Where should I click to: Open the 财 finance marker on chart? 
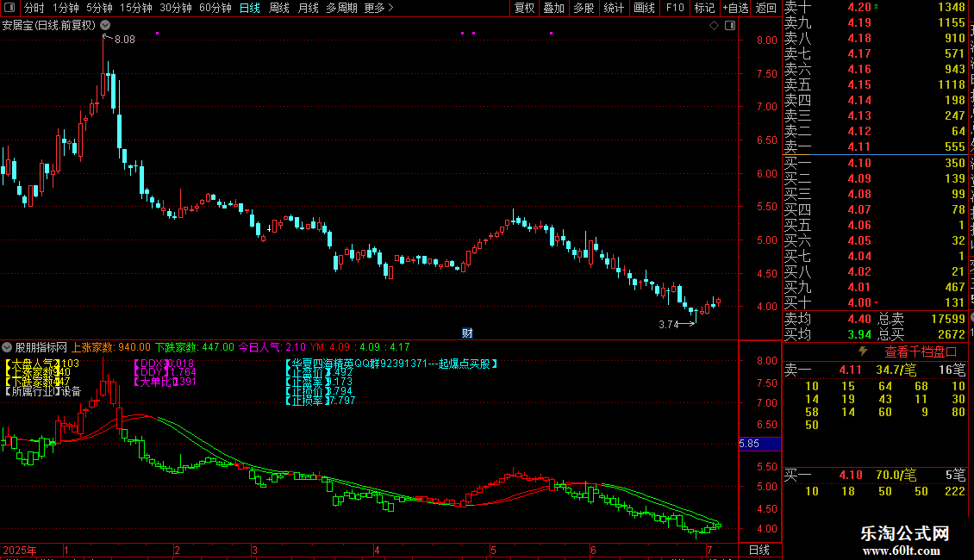[x=467, y=333]
